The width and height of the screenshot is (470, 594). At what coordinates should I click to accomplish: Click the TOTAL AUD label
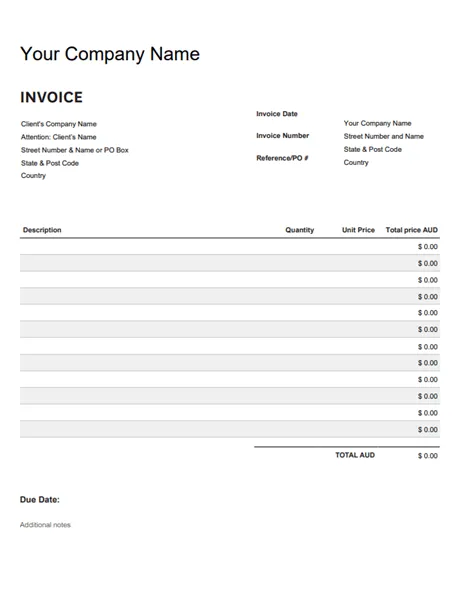click(x=355, y=455)
